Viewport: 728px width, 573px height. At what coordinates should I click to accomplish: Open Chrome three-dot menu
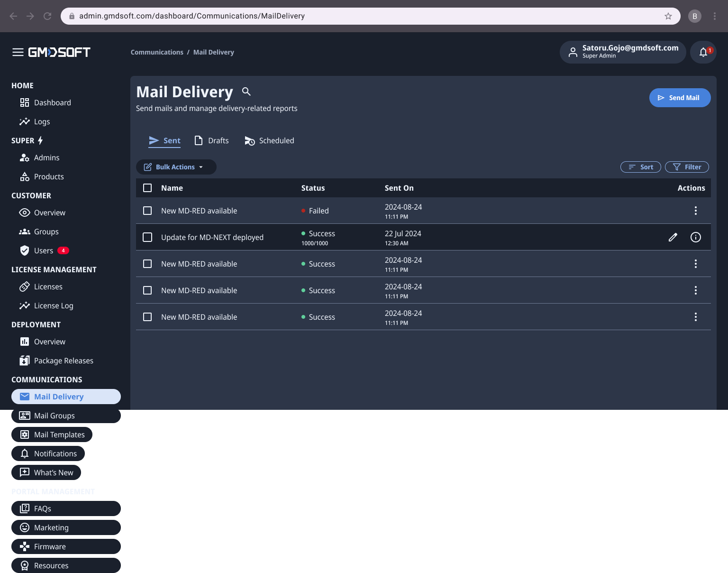[x=715, y=16]
